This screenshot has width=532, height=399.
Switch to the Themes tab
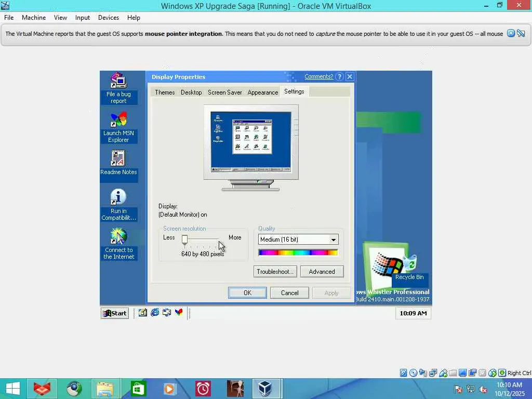[165, 92]
